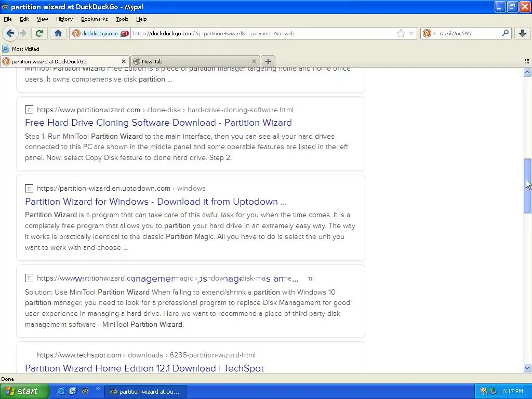Expand the Quick Launch overflow chevron

(x=98, y=389)
